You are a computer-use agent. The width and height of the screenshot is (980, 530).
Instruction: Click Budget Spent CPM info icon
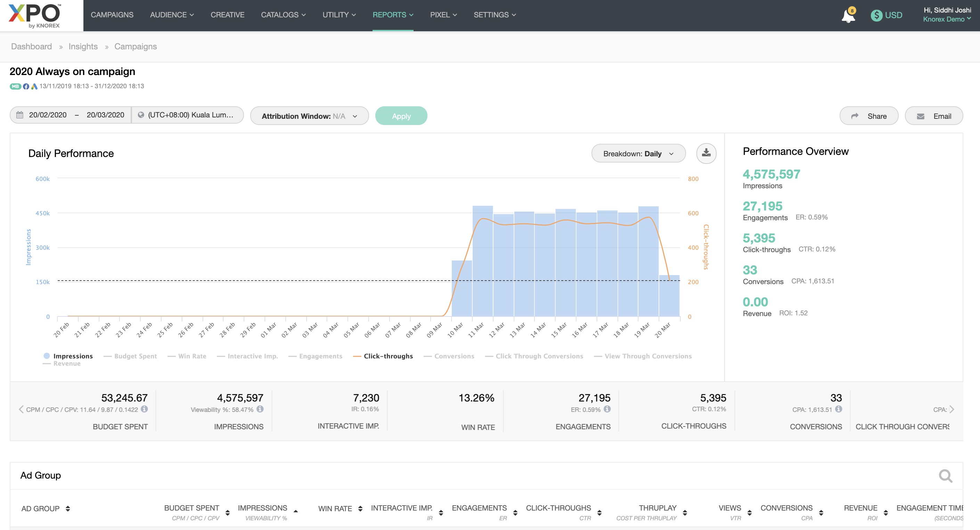click(x=144, y=409)
